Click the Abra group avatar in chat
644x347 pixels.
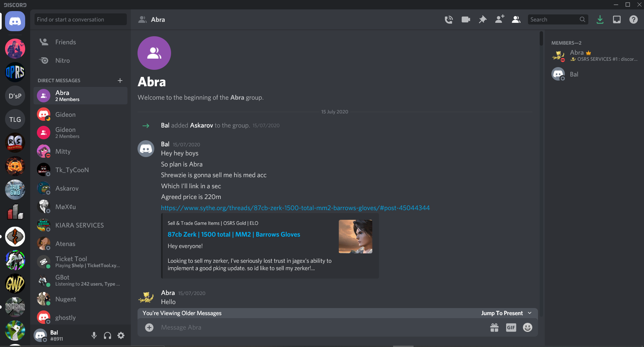(154, 53)
